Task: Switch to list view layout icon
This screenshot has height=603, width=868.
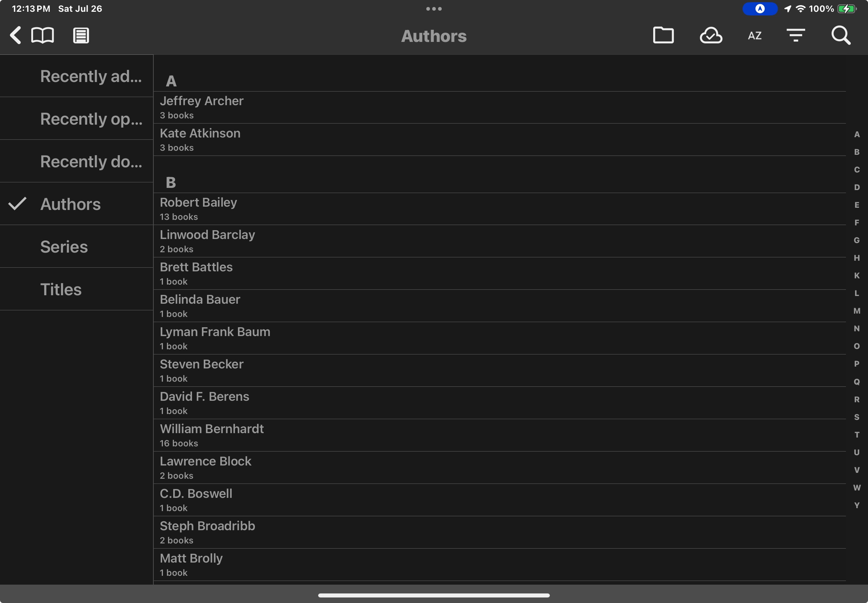Action: [x=81, y=36]
